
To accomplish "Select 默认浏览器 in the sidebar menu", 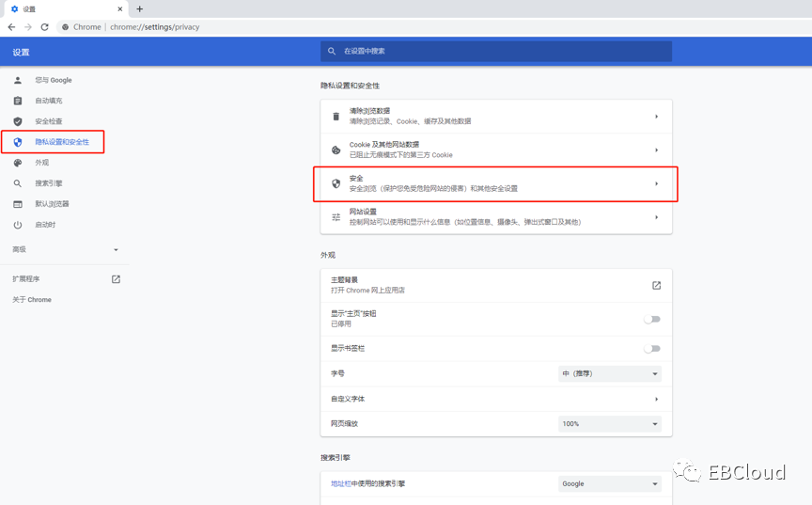I will coord(52,204).
